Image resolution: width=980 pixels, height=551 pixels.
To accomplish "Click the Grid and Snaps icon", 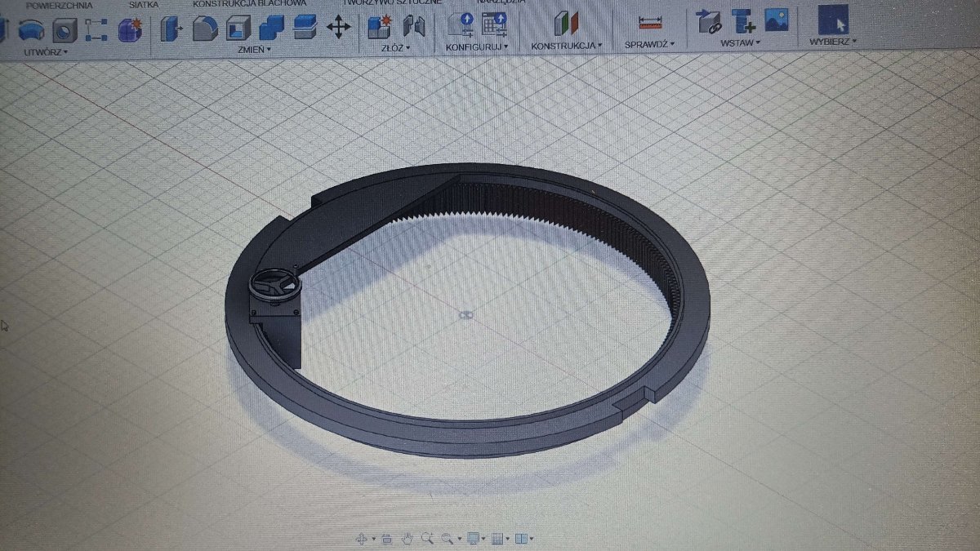I will coord(497,538).
